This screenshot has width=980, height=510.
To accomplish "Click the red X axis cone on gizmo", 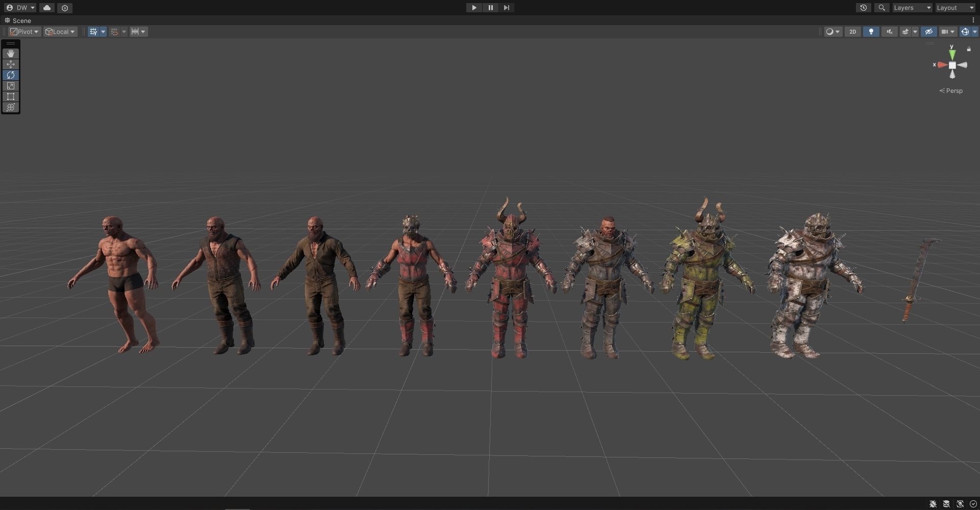I will (942, 65).
